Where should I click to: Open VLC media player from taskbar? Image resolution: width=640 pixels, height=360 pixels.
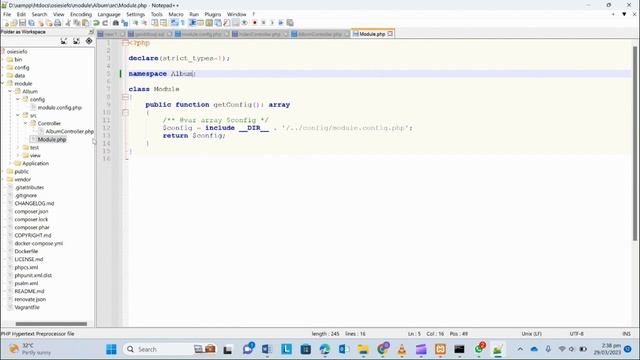[402, 349]
